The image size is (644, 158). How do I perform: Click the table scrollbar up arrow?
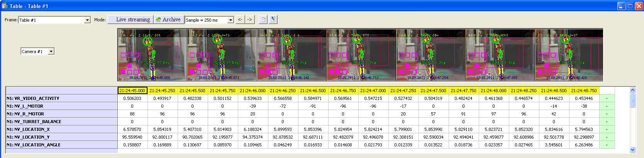click(x=632, y=90)
